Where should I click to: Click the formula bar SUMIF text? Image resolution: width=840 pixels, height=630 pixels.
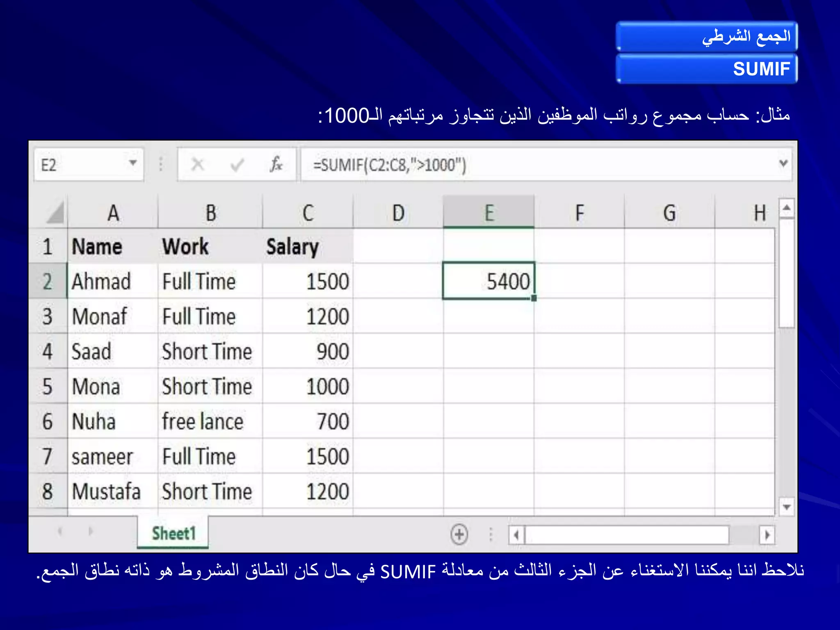(390, 165)
